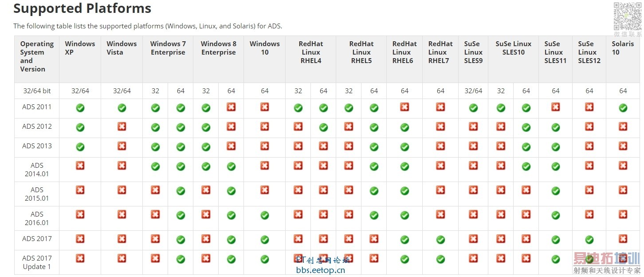Select the Windows 10 column header

tap(265, 48)
